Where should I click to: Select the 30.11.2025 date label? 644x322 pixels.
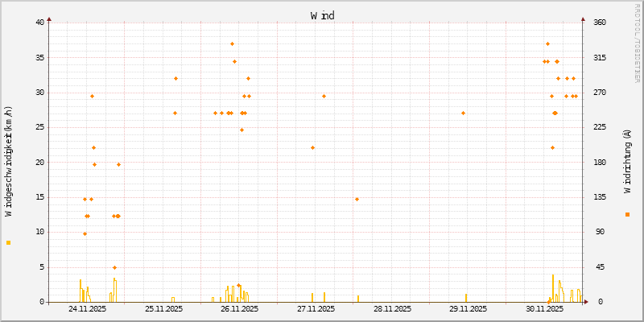pos(543,308)
